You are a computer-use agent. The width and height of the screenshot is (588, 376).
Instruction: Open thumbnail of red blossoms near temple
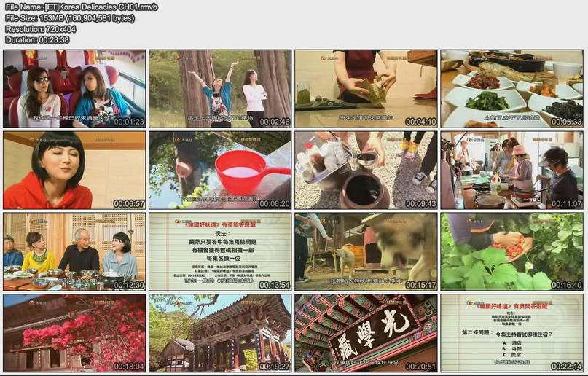(74, 333)
